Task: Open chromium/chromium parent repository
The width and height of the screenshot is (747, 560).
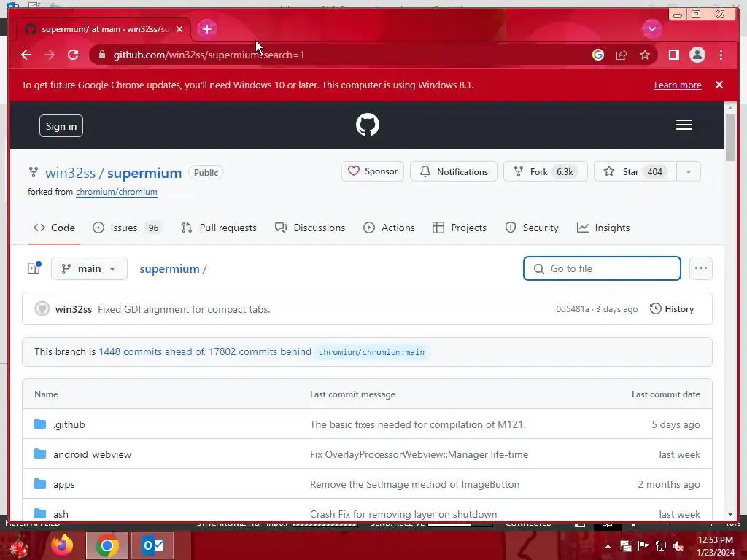Action: pos(116,192)
